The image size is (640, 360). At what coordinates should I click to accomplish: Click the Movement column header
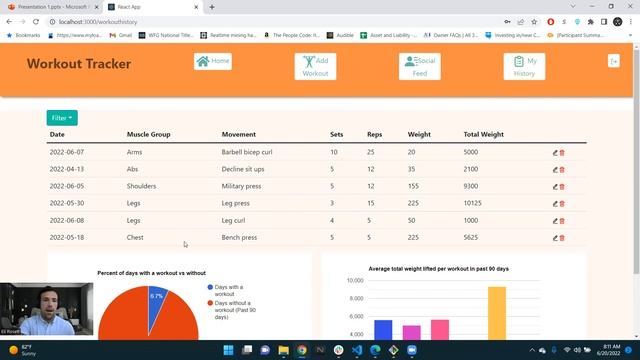click(239, 134)
